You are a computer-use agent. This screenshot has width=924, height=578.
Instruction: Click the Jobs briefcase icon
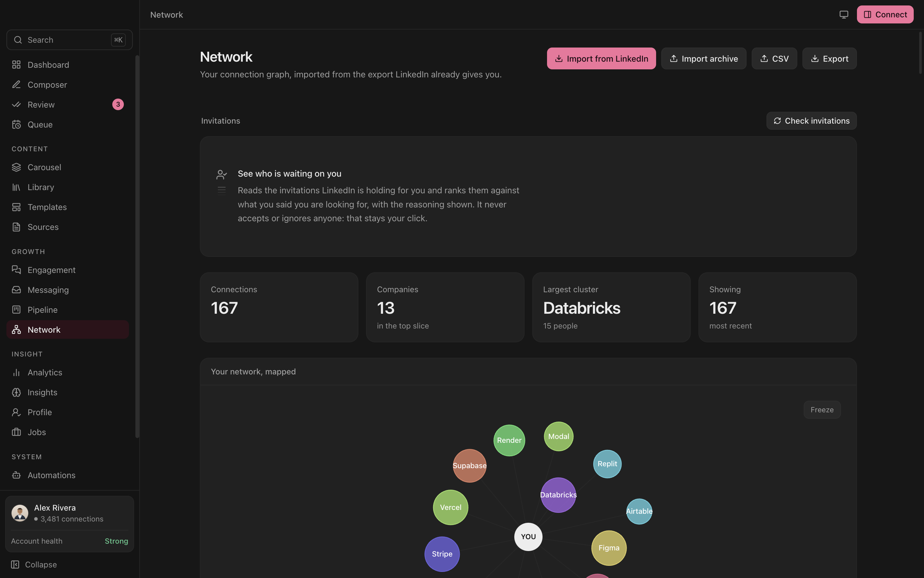click(16, 432)
